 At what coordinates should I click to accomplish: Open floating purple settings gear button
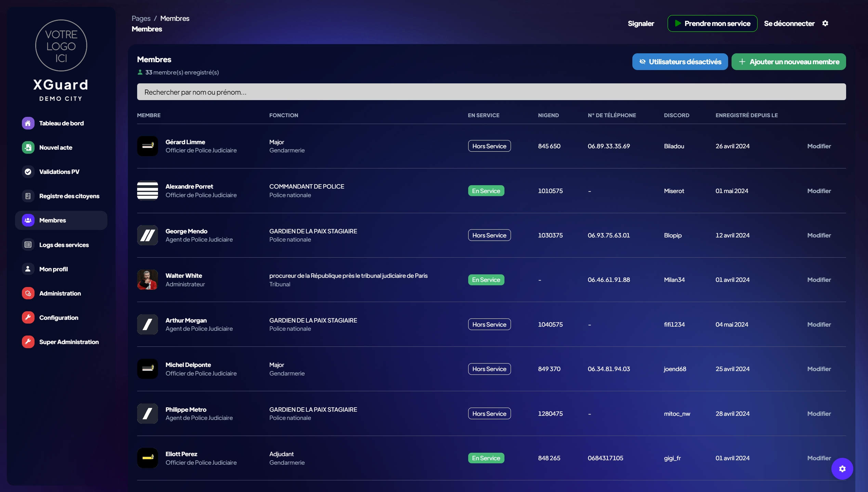click(x=842, y=469)
